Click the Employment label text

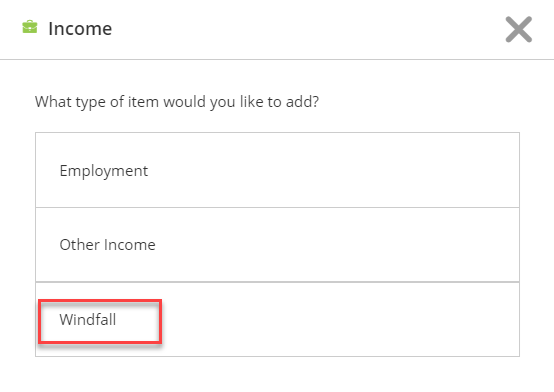tap(104, 171)
